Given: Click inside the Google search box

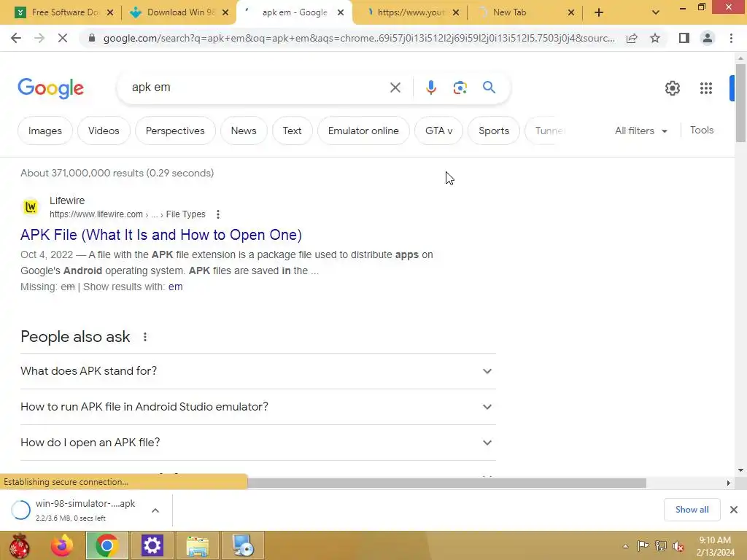Looking at the screenshot, I should pos(258,87).
